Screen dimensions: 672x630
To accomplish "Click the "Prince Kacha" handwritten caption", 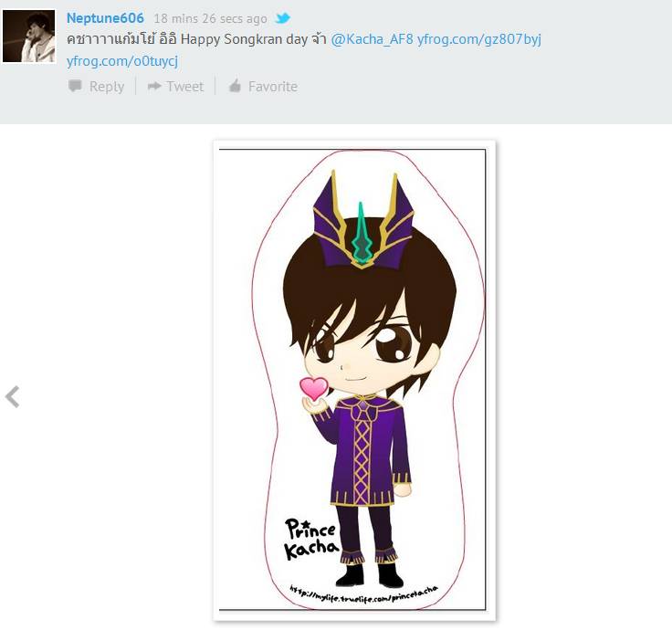I will coord(310,539).
